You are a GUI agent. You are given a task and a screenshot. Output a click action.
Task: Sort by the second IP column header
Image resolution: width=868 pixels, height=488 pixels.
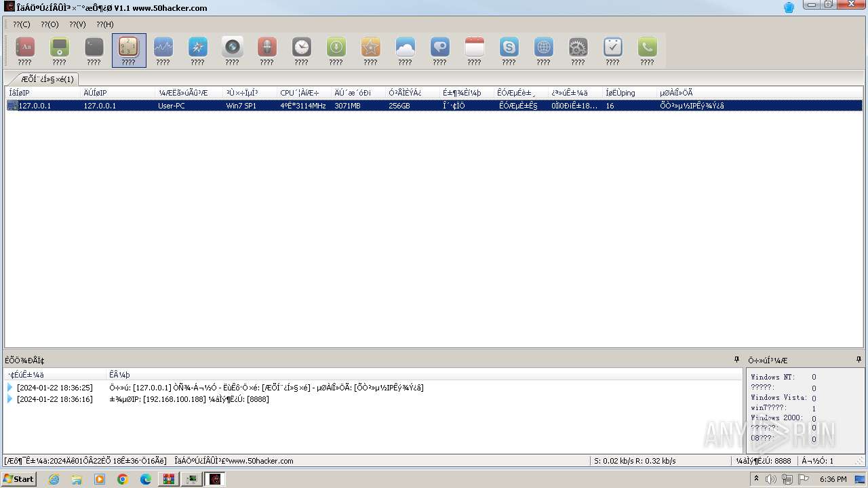tap(117, 93)
